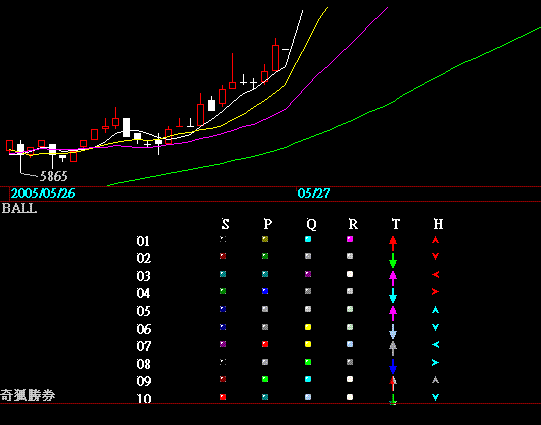Viewport: 541px width, 425px height.
Task: Click the 05/27 date marker
Action: [314, 194]
